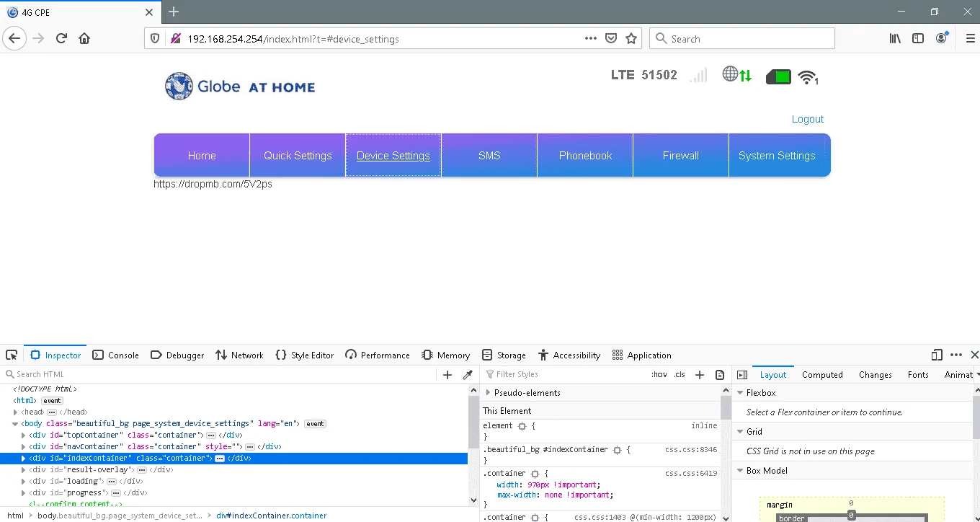
Task: Switch to the Computed sidebar tab
Action: [822, 375]
